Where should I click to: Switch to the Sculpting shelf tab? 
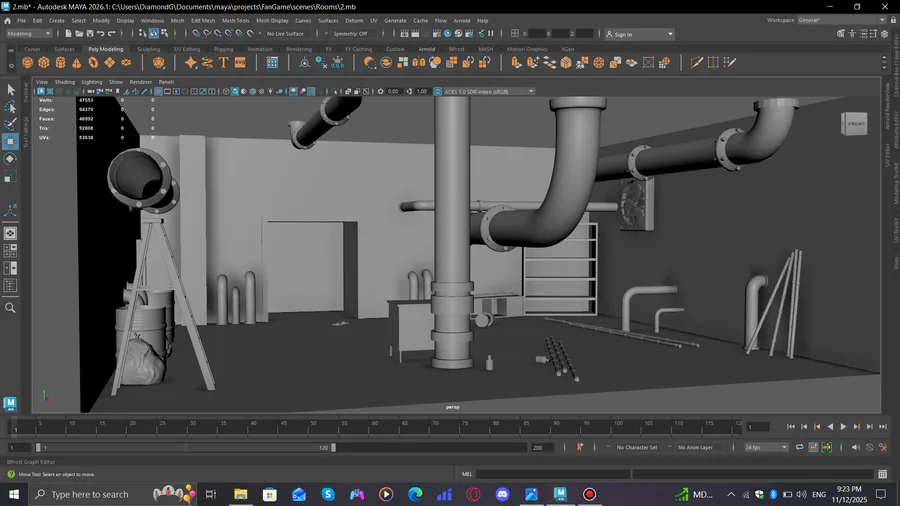(x=148, y=48)
